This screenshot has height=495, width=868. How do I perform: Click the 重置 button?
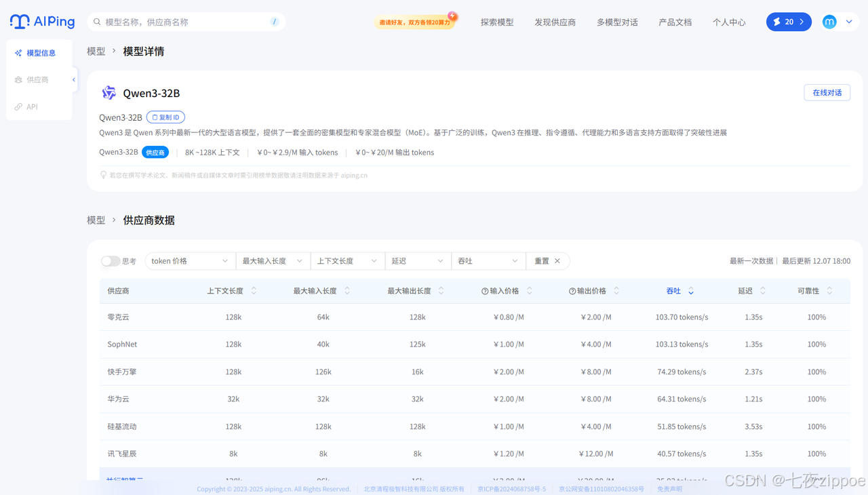[x=548, y=261]
